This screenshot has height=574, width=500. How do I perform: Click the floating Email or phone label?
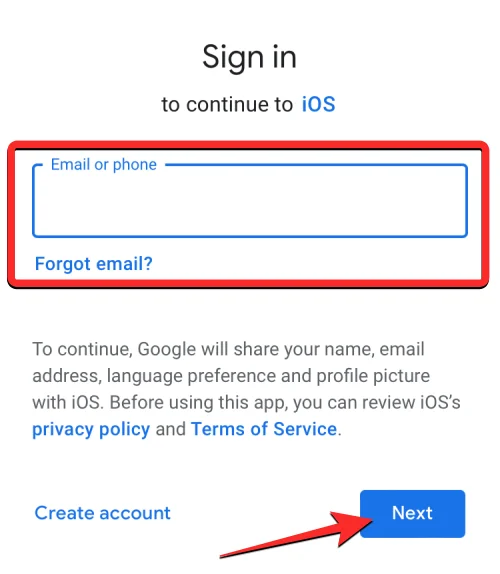104,165
